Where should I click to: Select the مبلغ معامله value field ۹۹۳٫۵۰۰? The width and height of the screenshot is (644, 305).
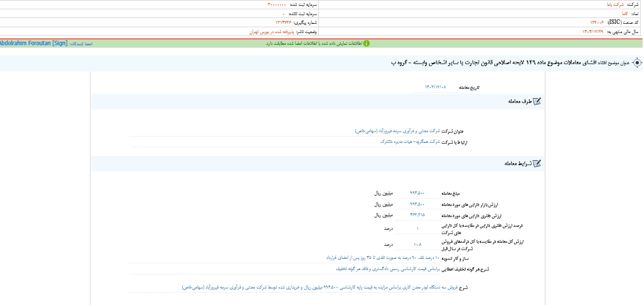(x=417, y=193)
